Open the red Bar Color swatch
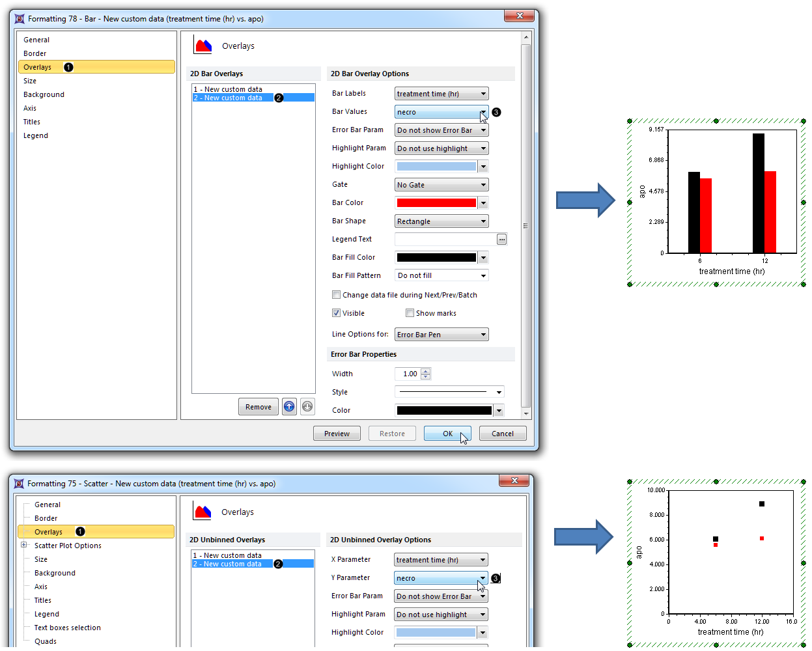This screenshot has height=651, width=812. click(436, 203)
